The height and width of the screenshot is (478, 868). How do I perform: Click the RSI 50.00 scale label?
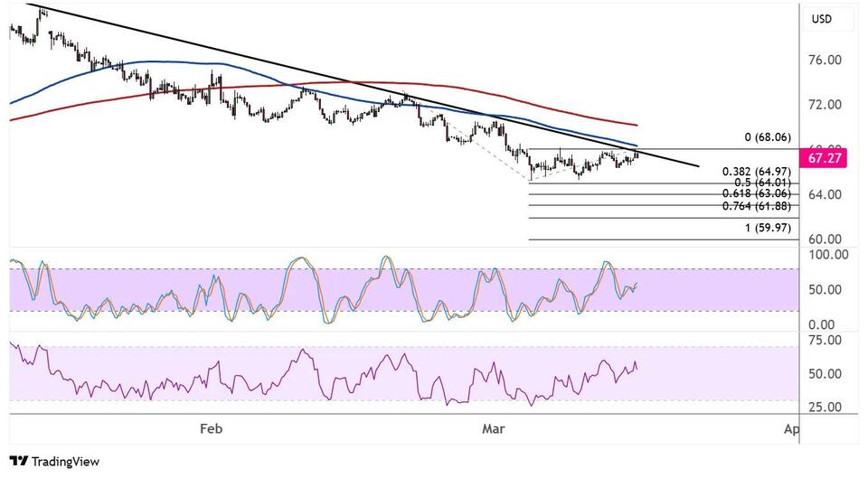(x=825, y=374)
